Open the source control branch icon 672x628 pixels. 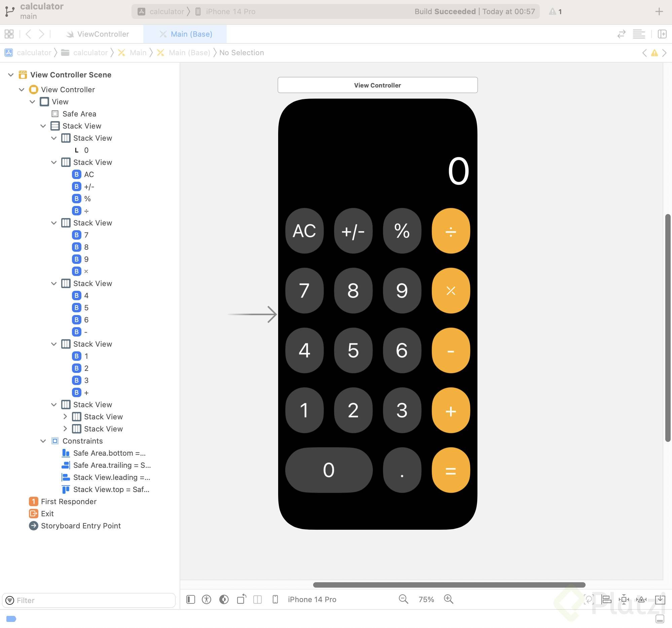(x=9, y=11)
